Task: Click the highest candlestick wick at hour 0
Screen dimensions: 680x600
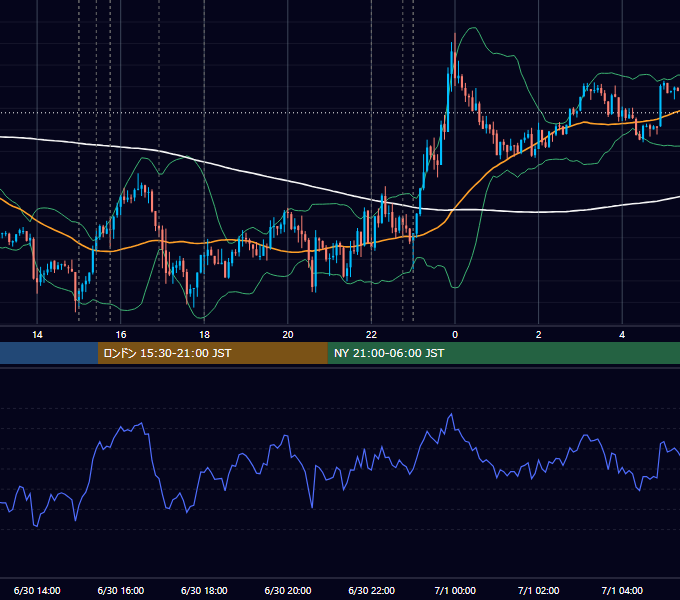Action: click(x=454, y=40)
